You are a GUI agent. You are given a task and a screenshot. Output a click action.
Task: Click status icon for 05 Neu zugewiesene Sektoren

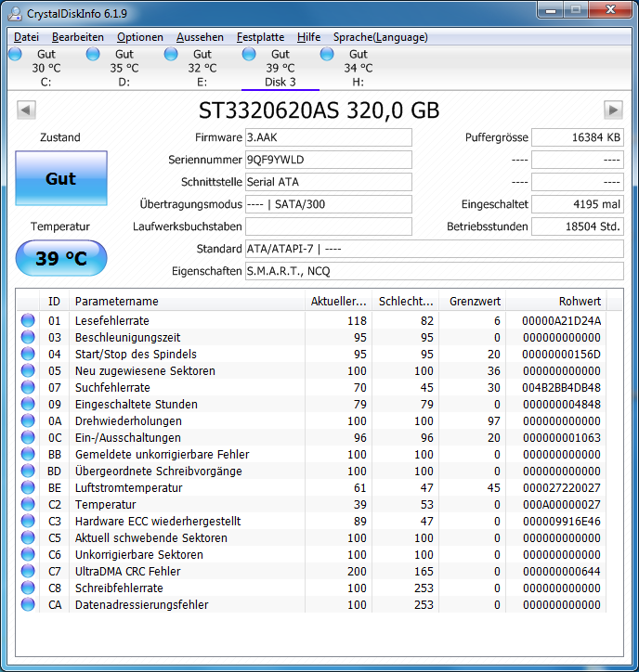click(28, 370)
